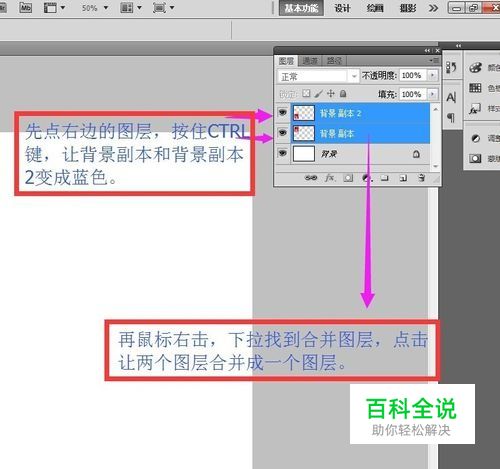Open the Arrange Documents dropdown

[x=131, y=7]
